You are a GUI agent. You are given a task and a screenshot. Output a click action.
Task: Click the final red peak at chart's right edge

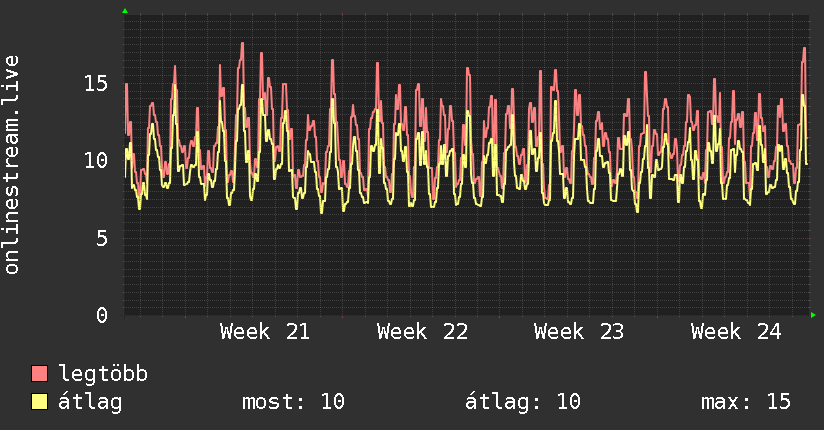(804, 49)
